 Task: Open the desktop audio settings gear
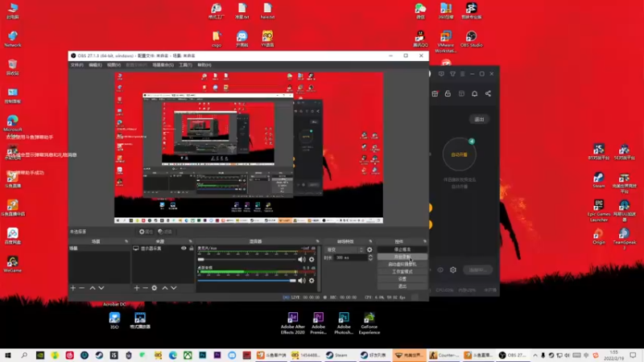312,281
